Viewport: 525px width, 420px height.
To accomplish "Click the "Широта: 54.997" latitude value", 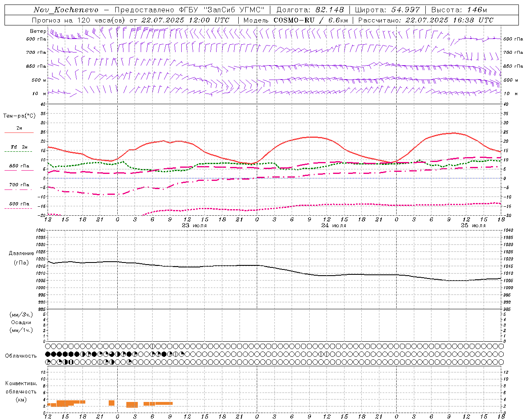I will tap(388, 10).
